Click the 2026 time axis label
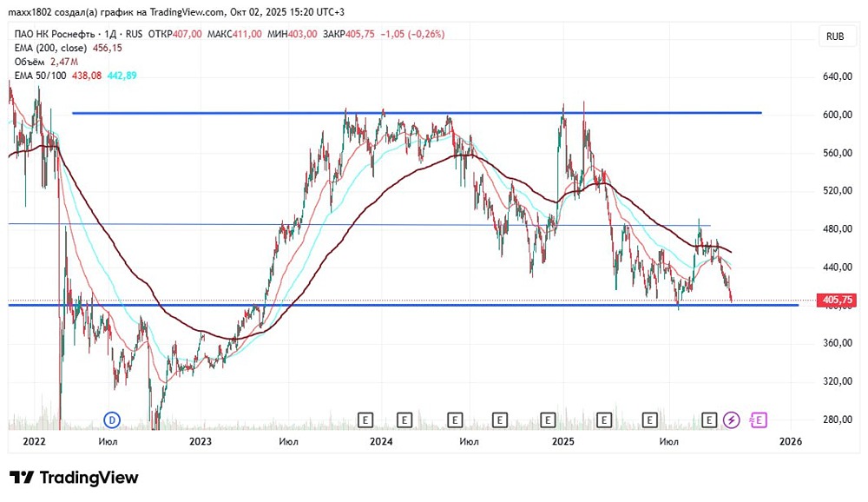 coord(791,441)
